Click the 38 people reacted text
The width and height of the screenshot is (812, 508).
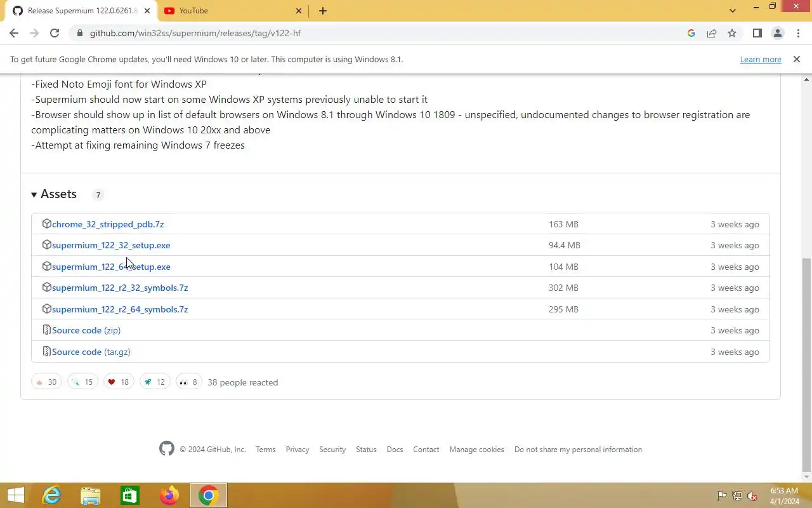coord(242,382)
